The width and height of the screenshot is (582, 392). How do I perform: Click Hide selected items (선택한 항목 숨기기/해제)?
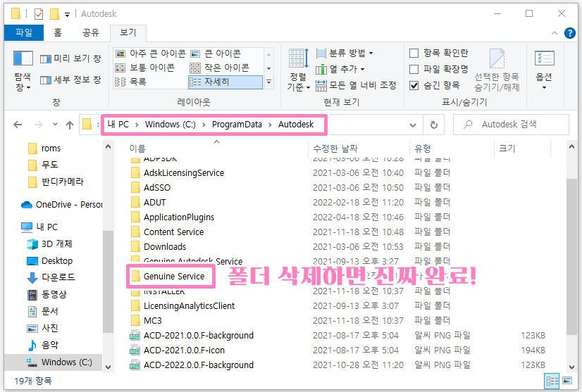point(497,70)
